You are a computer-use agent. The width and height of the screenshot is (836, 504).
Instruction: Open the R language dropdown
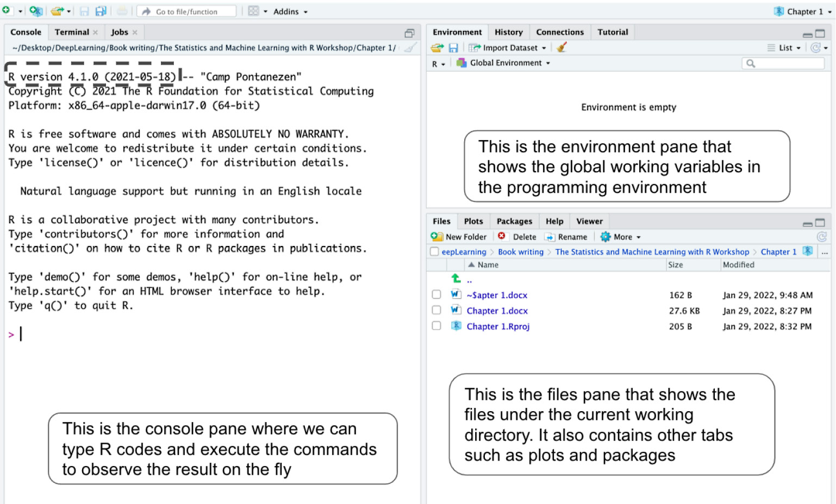pos(438,64)
